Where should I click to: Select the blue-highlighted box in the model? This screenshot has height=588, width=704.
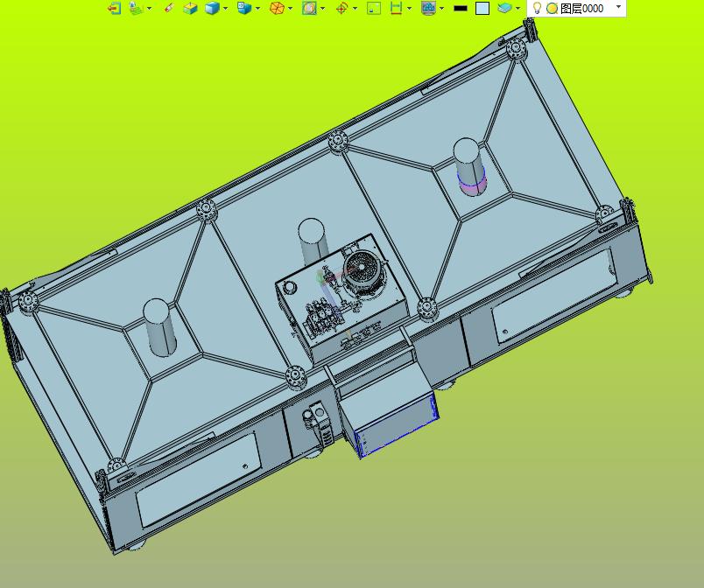397,425
